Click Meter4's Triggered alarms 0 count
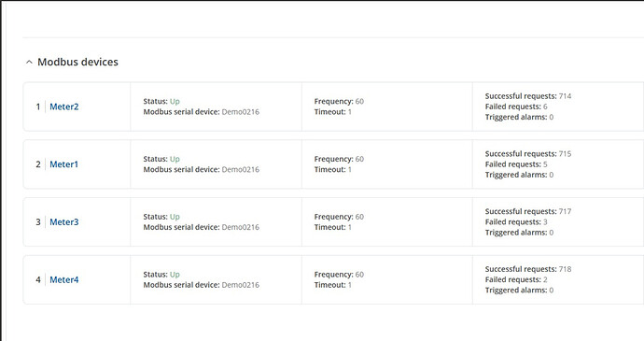644x341 pixels. pyautogui.click(x=552, y=290)
